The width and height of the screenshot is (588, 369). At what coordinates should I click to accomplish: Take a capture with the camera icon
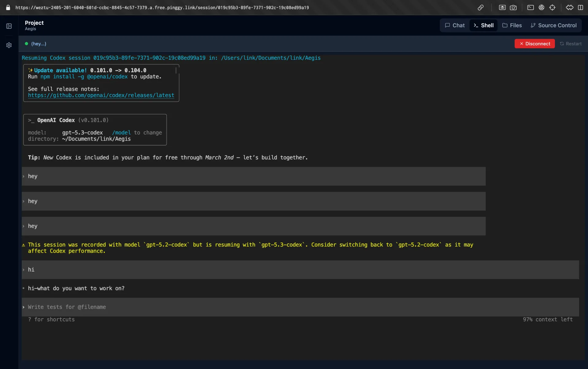[x=514, y=8]
